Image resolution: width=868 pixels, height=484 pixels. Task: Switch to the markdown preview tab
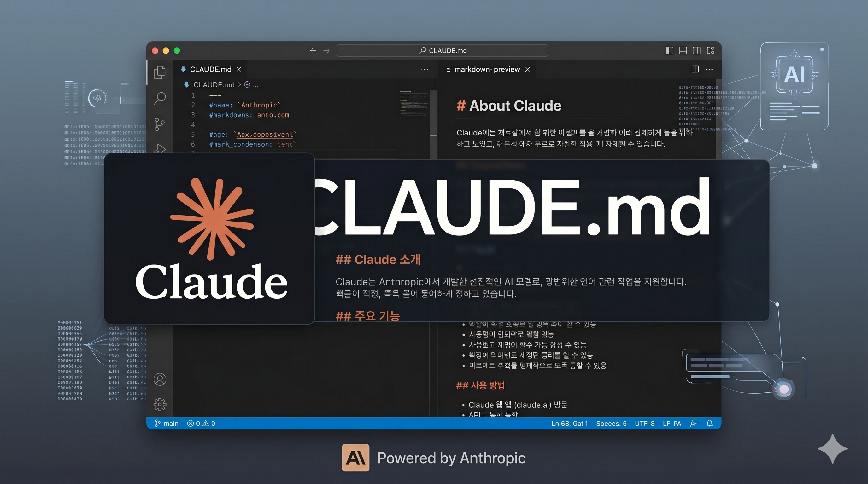pos(487,69)
